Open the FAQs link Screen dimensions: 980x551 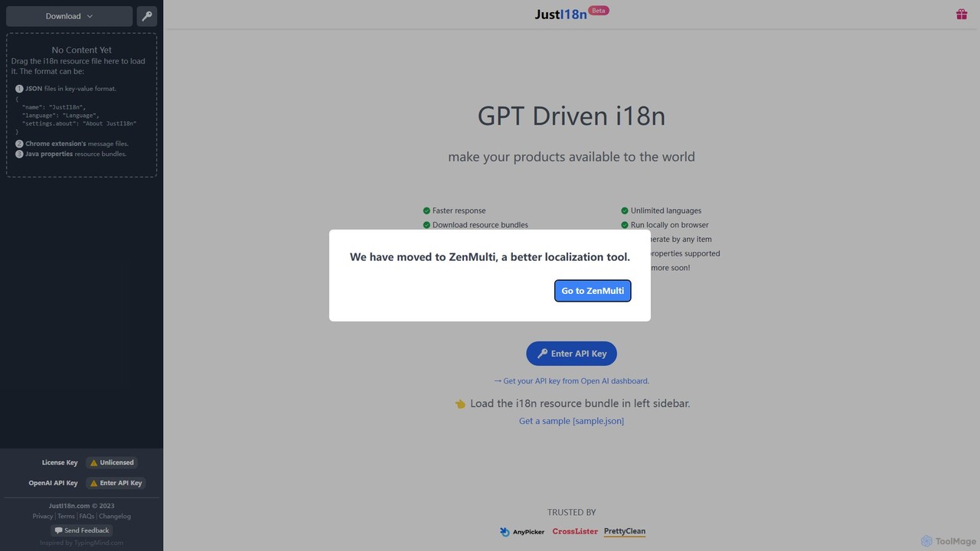(87, 517)
